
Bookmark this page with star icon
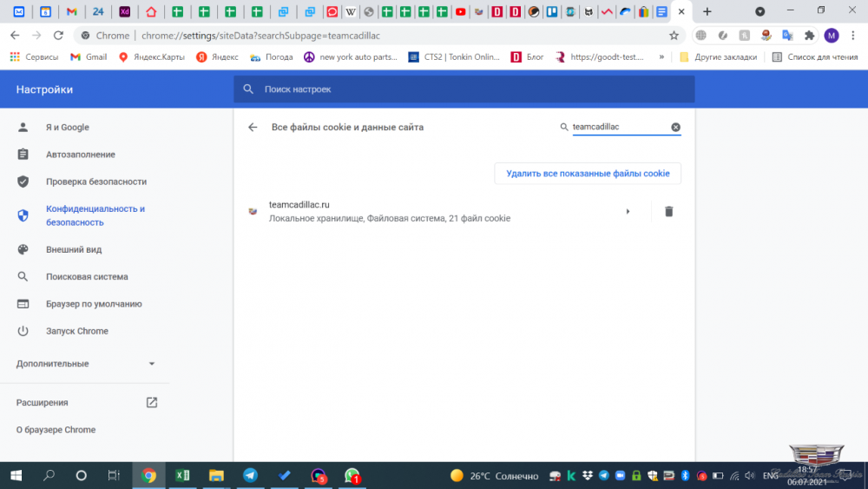[x=674, y=36]
